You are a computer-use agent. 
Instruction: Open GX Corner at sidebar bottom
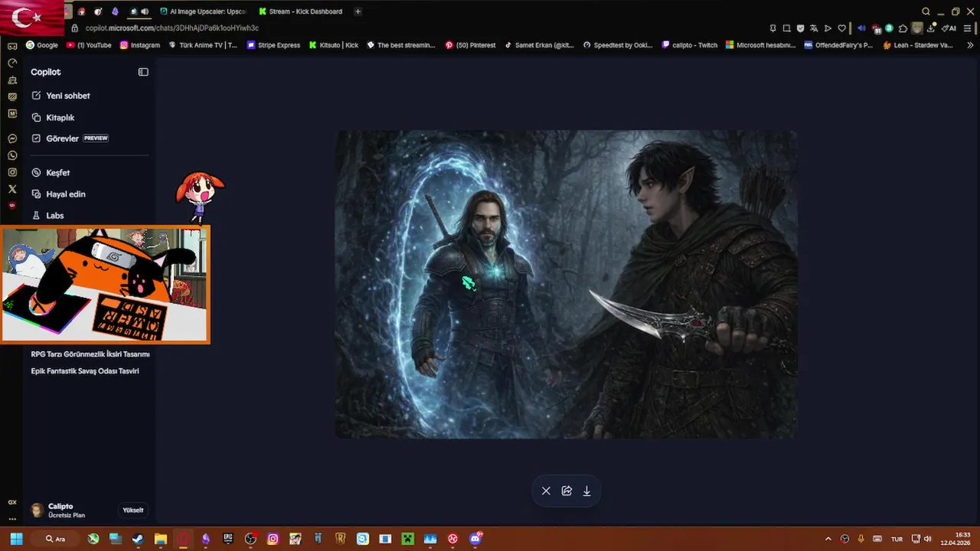(x=12, y=502)
